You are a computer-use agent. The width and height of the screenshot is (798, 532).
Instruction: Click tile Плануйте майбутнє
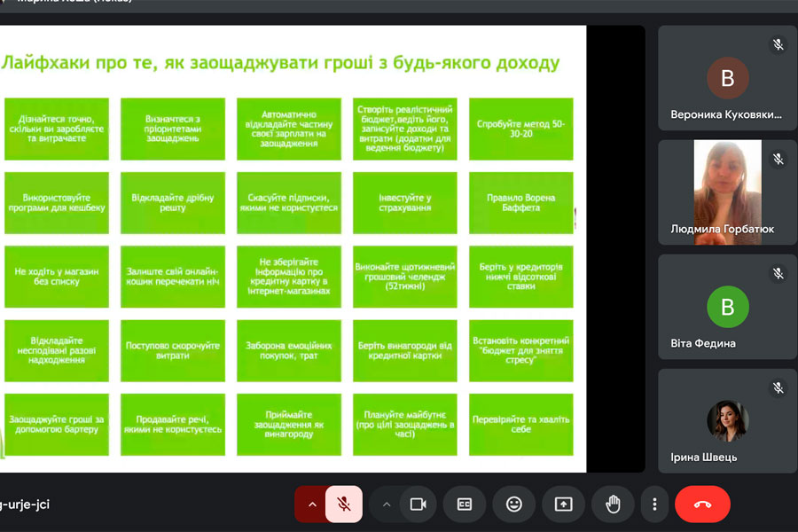[404, 424]
